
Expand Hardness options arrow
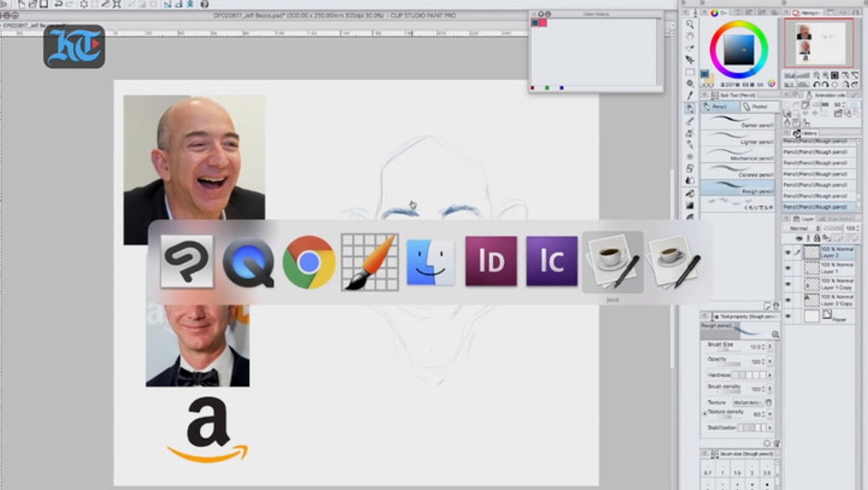770,375
